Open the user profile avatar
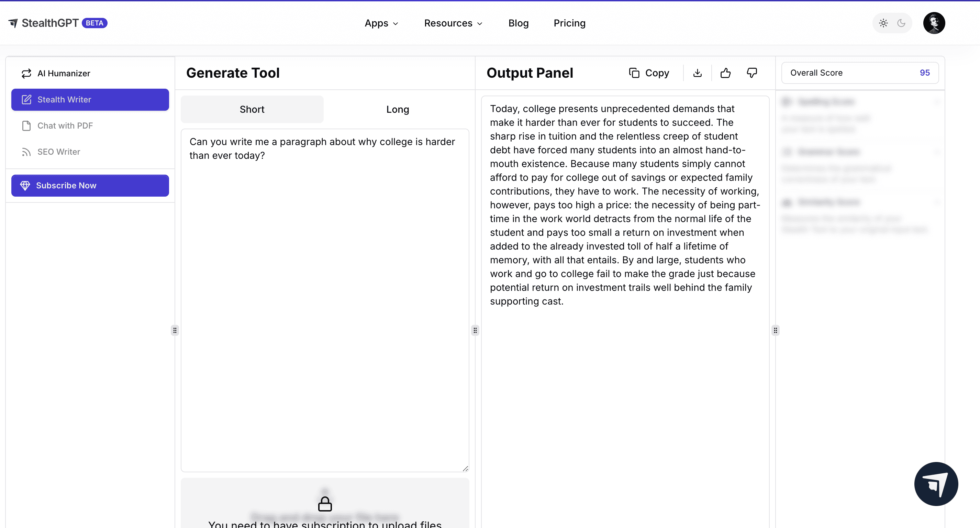This screenshot has height=528, width=980. pos(934,23)
